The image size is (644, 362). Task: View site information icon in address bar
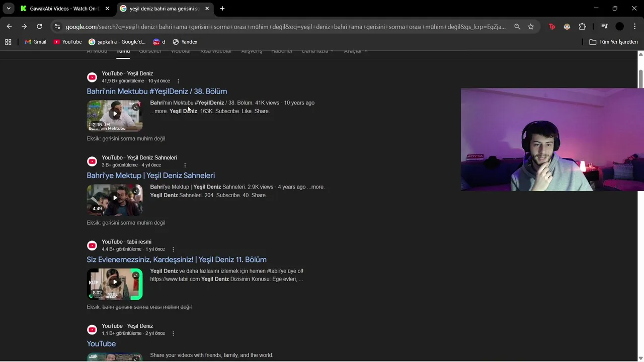(57, 27)
